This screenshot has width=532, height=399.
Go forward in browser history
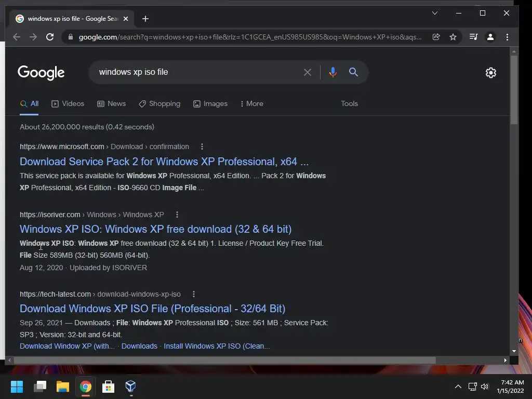tap(33, 37)
